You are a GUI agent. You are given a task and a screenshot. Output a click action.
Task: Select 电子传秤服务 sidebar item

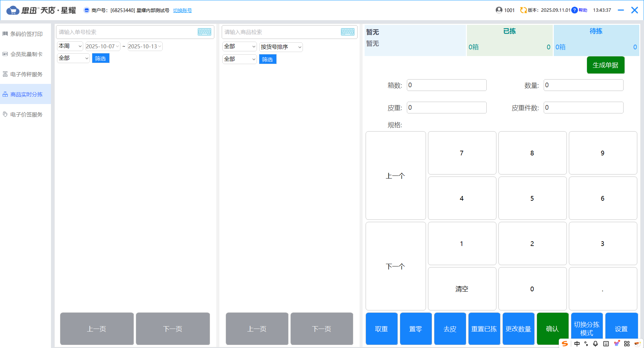(26, 74)
